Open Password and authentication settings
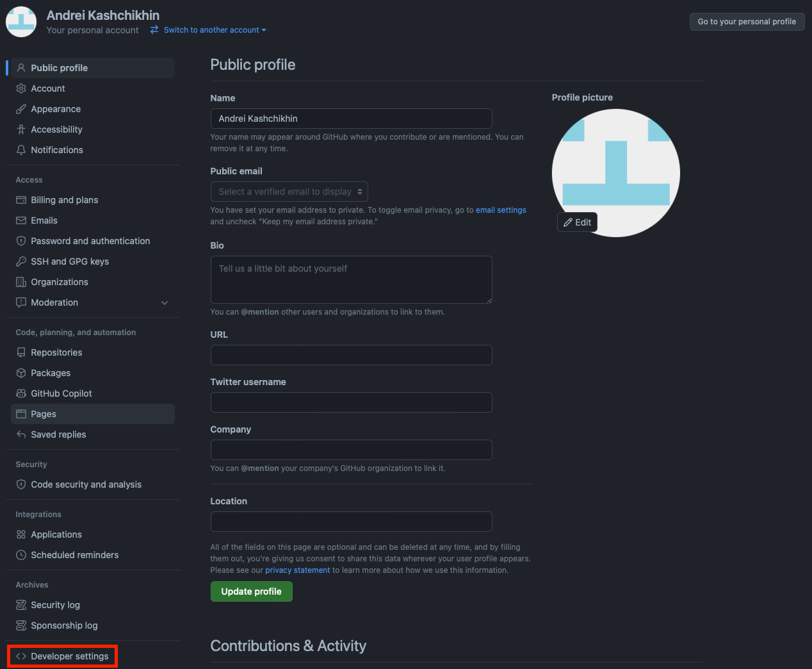 point(93,241)
